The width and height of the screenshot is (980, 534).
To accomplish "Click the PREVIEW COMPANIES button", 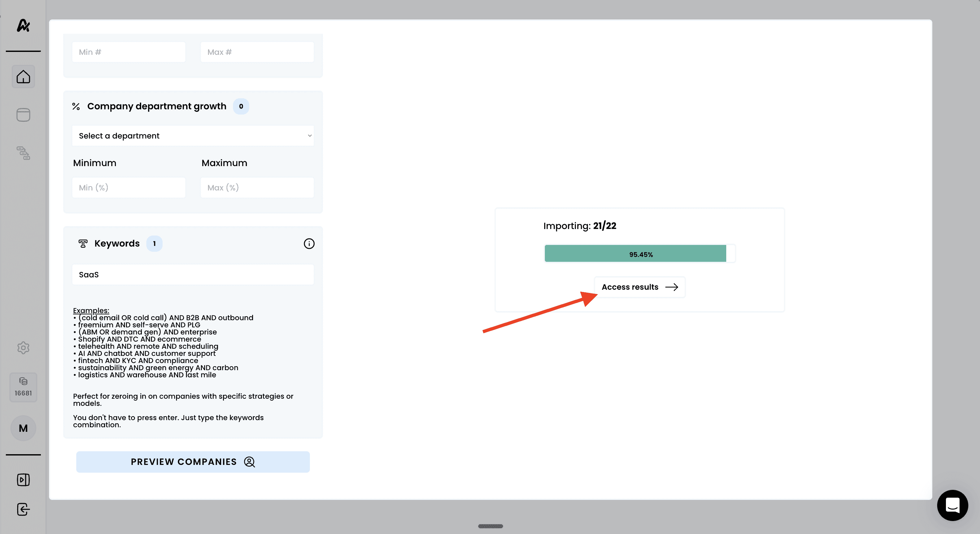I will (x=193, y=462).
